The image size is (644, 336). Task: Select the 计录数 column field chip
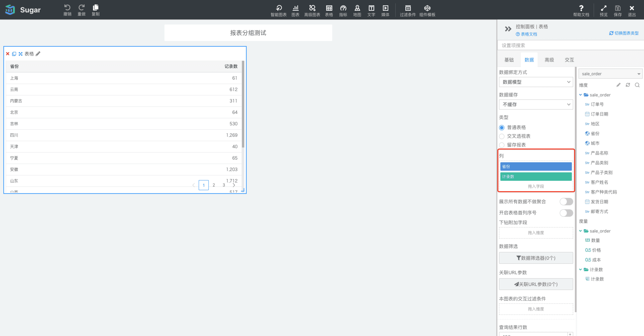[x=536, y=177]
